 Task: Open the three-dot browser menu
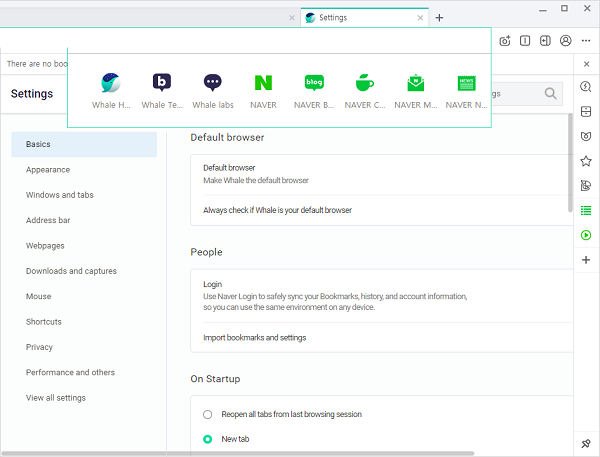coord(586,41)
